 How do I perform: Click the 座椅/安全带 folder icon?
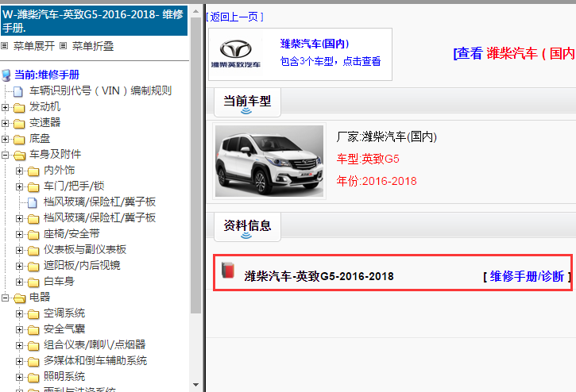coord(33,235)
